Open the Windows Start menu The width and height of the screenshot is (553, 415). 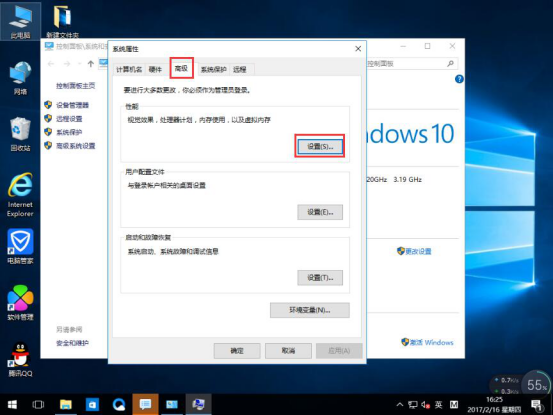(12, 404)
